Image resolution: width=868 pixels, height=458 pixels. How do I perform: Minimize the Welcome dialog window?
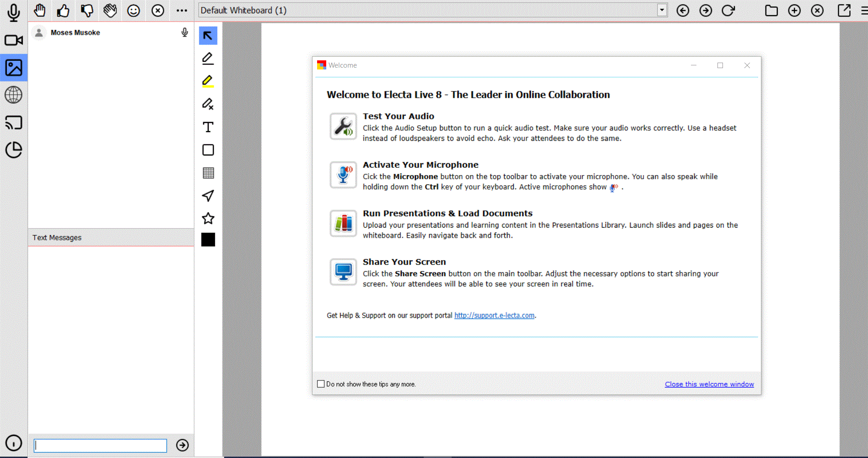[x=694, y=65]
